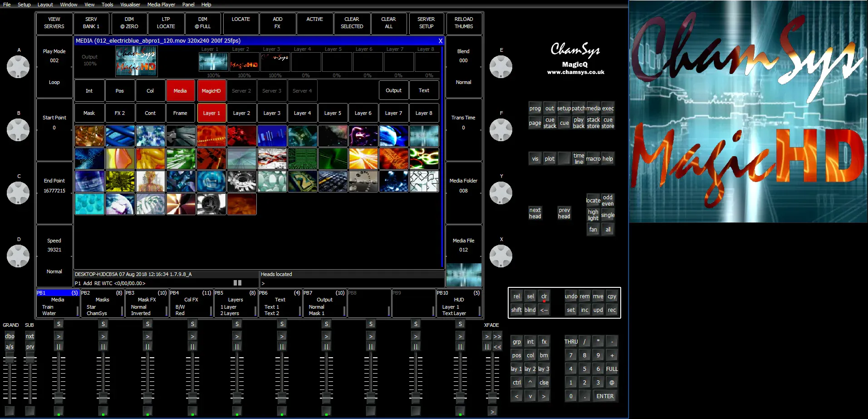Click the RELOAD THUMBS soft button
This screenshot has width=868, height=419.
[464, 23]
